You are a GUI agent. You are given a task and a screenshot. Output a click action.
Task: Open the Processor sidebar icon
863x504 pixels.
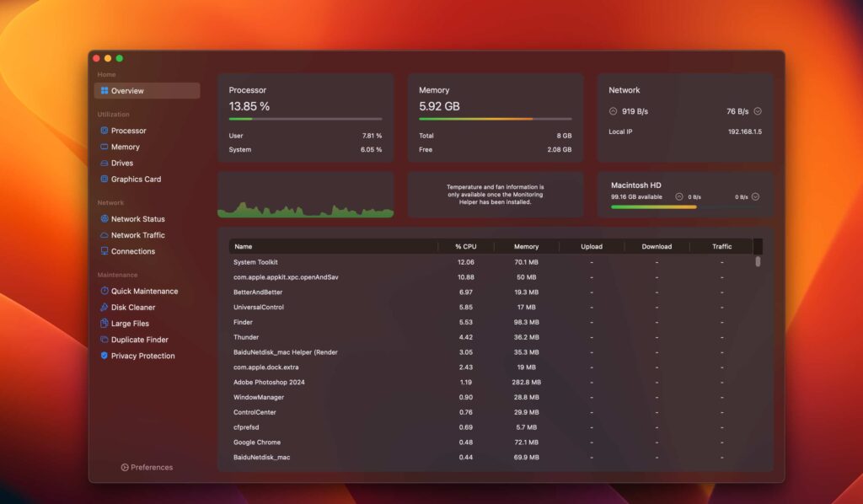tap(105, 131)
